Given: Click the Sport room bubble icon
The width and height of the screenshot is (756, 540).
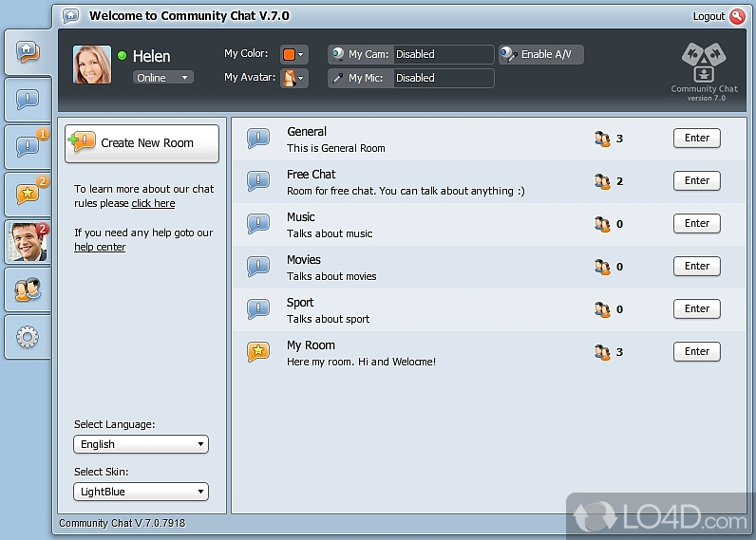Looking at the screenshot, I should point(258,309).
